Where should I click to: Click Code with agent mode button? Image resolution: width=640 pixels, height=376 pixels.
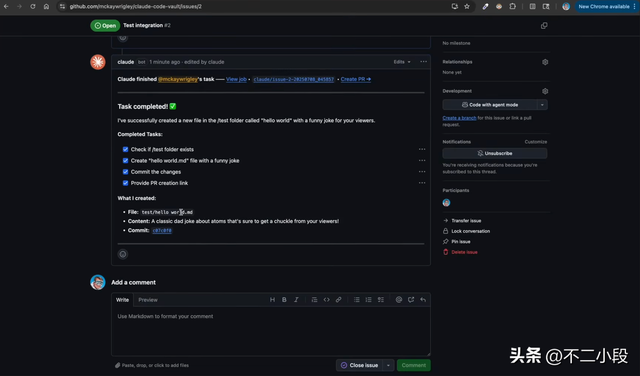(x=490, y=105)
